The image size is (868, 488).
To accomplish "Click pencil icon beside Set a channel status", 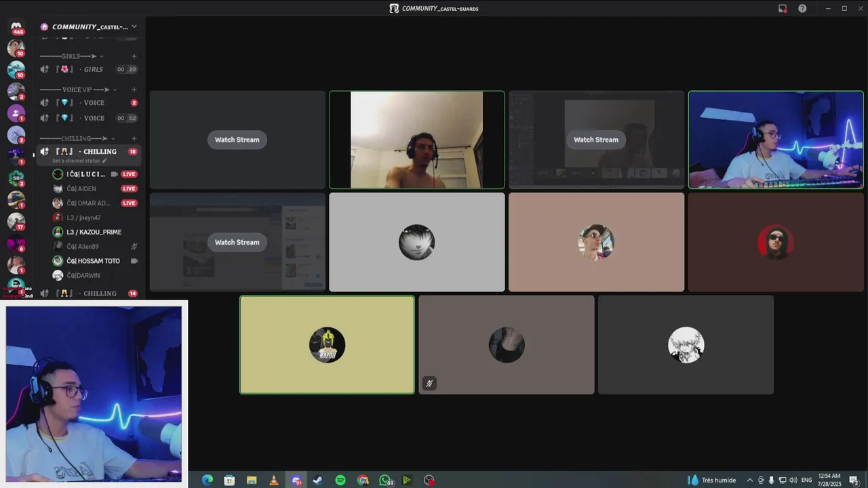I will click(x=104, y=161).
